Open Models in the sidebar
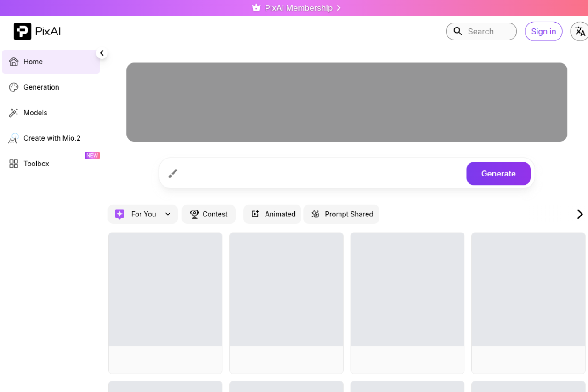The image size is (588, 392). point(51,113)
